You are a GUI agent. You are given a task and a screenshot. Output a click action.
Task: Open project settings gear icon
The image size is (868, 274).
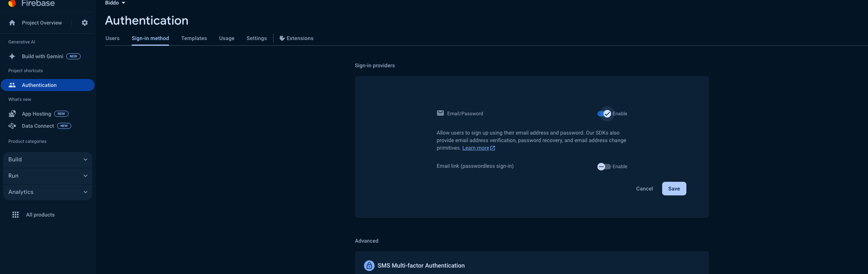tap(85, 23)
